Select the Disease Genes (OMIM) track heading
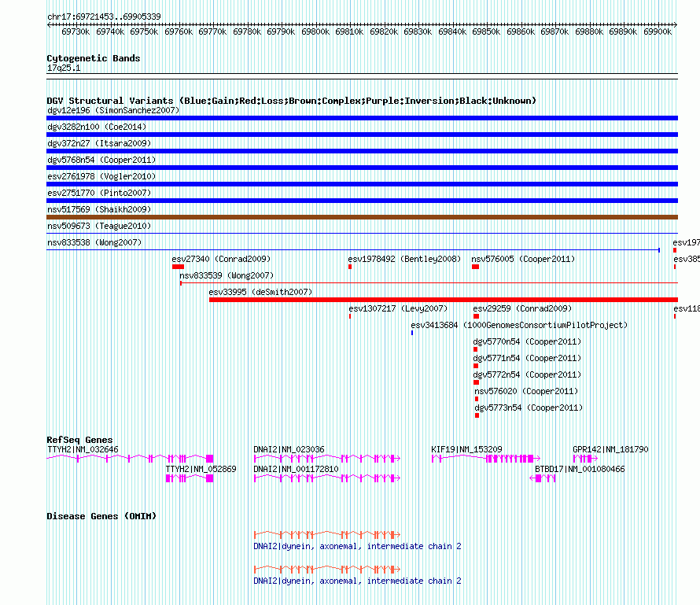700x605 pixels. click(x=101, y=516)
